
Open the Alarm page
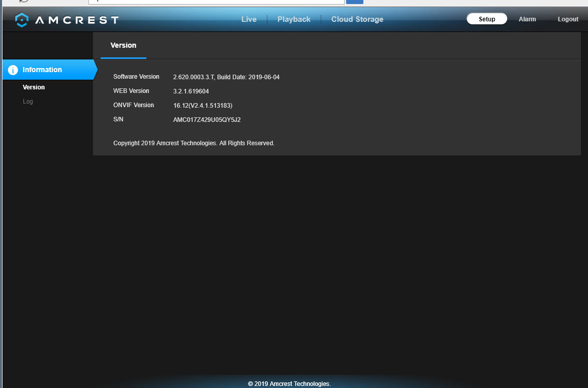click(527, 19)
